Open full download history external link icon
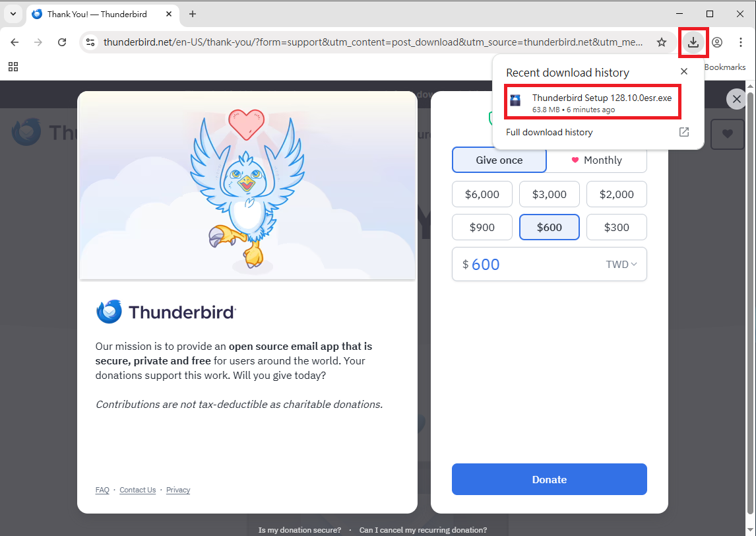This screenshot has width=756, height=536. (683, 132)
